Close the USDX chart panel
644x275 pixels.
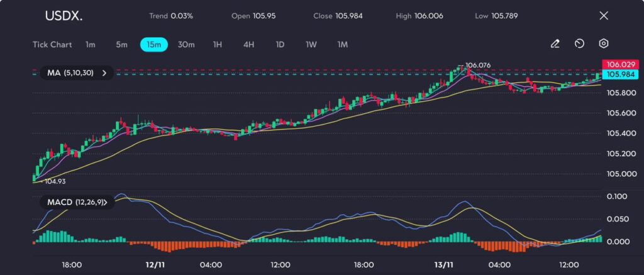coord(604,16)
